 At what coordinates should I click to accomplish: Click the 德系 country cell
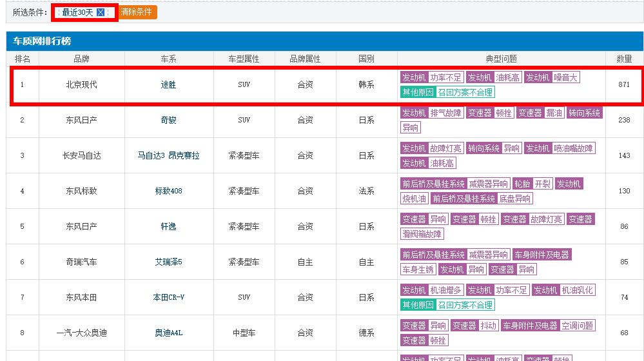click(x=366, y=333)
